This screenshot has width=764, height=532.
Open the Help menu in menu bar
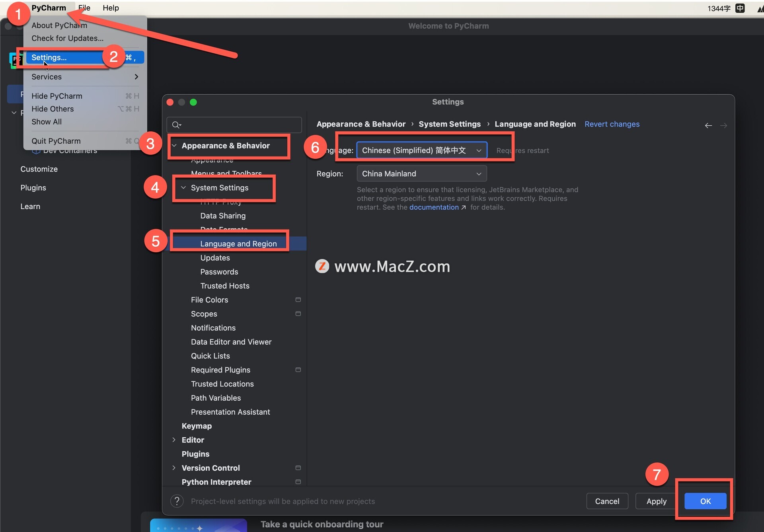pyautogui.click(x=111, y=8)
